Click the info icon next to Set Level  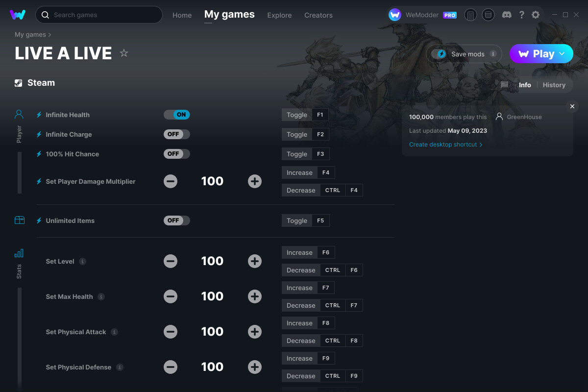[x=82, y=261]
